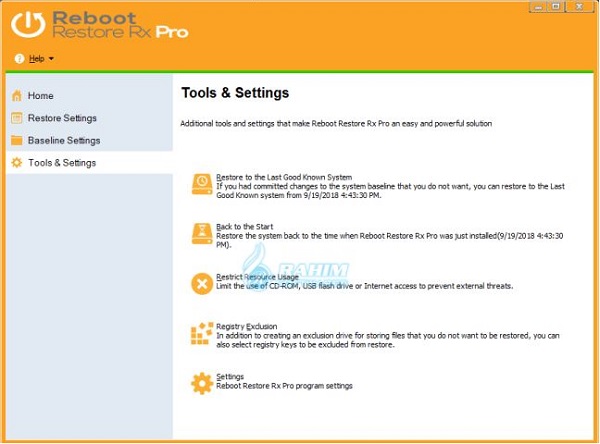Click the 'Additional tools and settings' description line
This screenshot has width=600, height=444.
coord(336,124)
